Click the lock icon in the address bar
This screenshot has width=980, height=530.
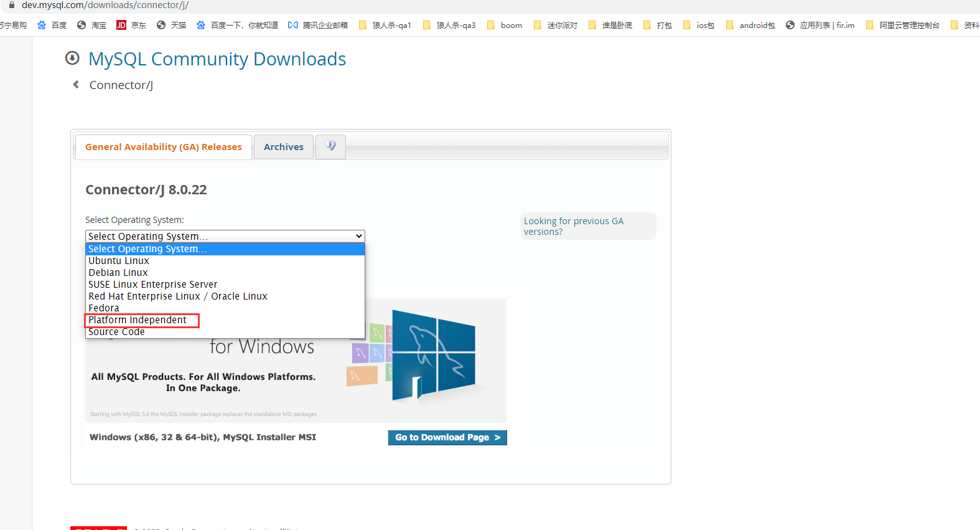[x=11, y=5]
